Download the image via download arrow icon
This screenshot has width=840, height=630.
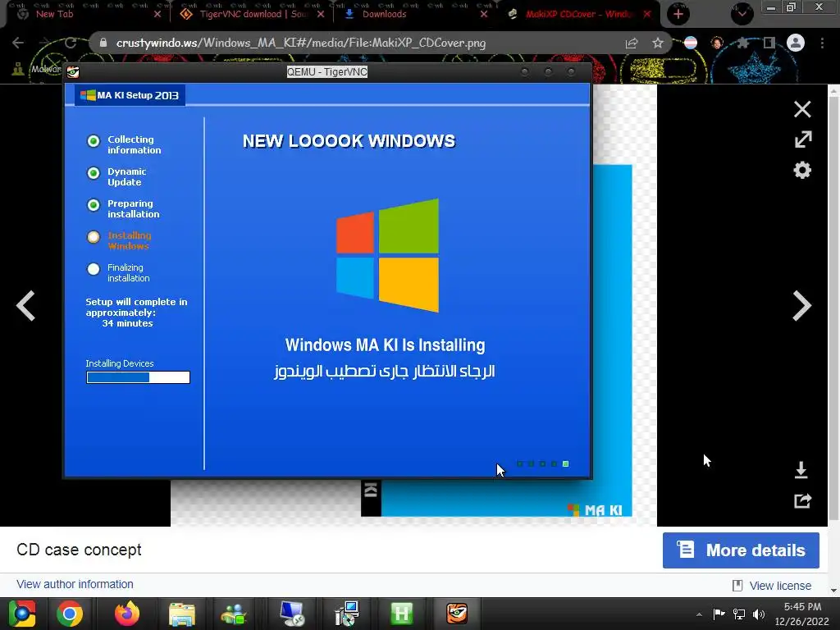(801, 470)
